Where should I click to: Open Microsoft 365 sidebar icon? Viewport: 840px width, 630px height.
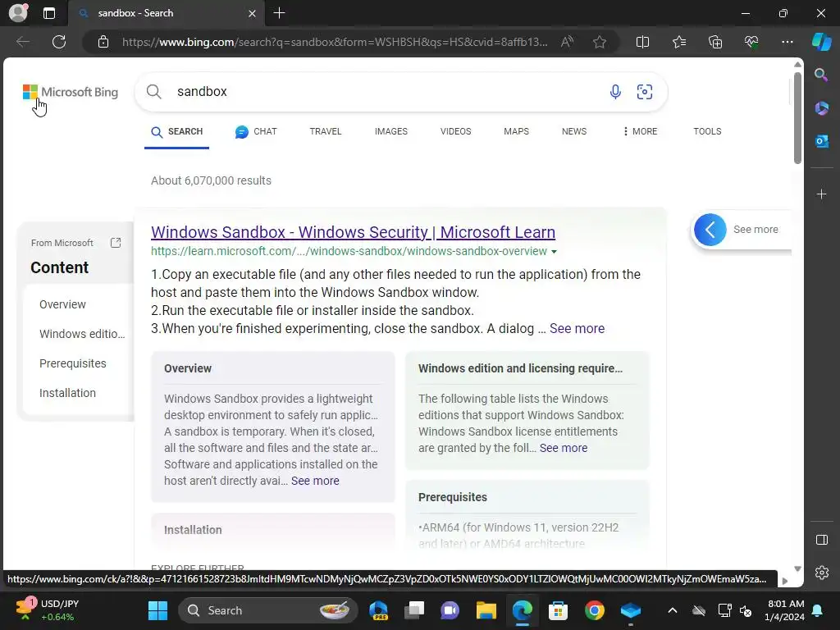click(821, 107)
